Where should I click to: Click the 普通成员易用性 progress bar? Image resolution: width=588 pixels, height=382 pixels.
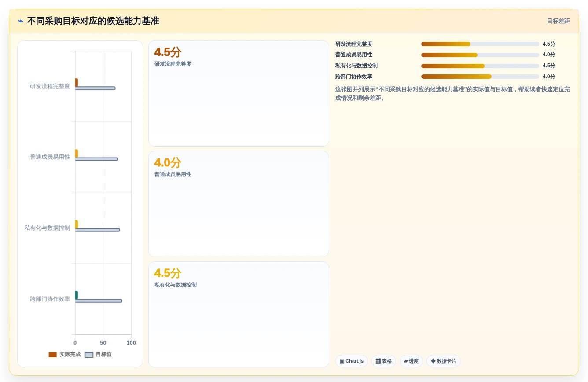tap(480, 55)
